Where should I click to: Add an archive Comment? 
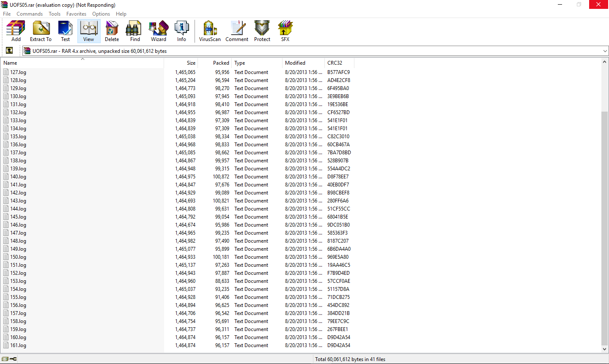[x=237, y=31]
